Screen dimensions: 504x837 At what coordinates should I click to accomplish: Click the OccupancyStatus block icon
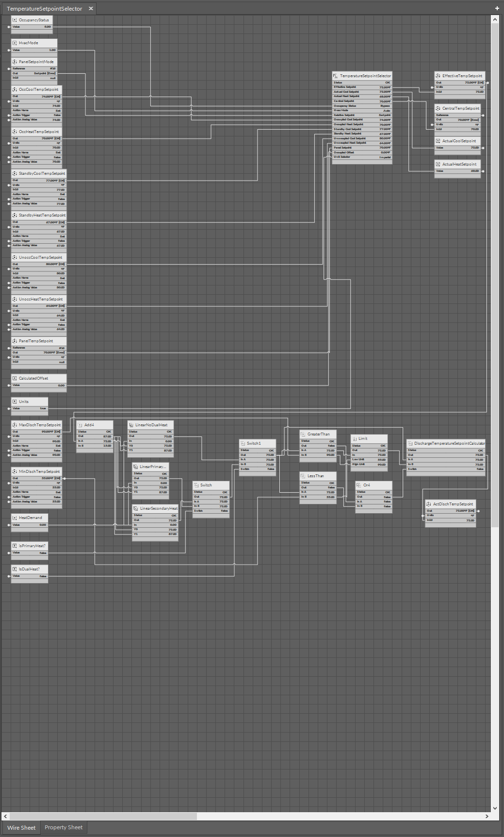tap(15, 20)
